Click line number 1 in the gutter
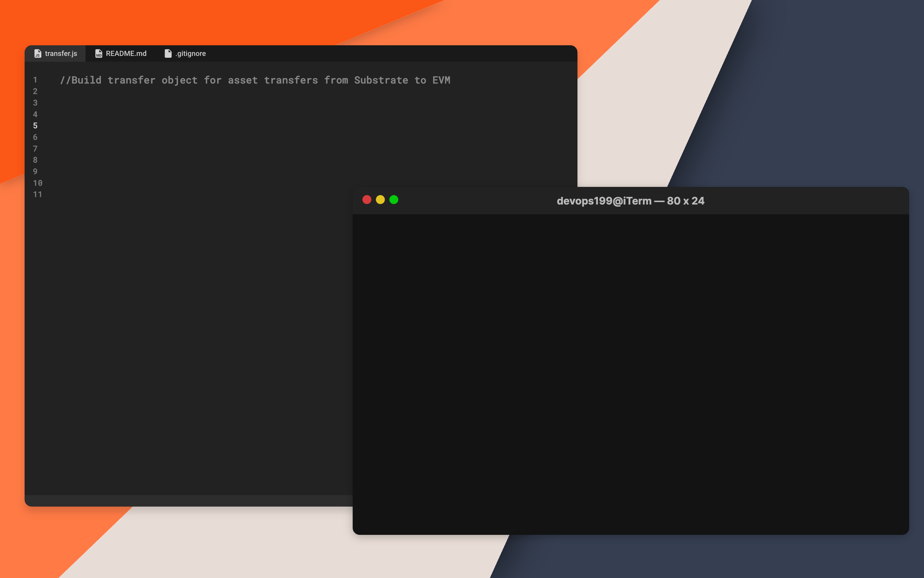This screenshot has height=578, width=924. pos(35,80)
